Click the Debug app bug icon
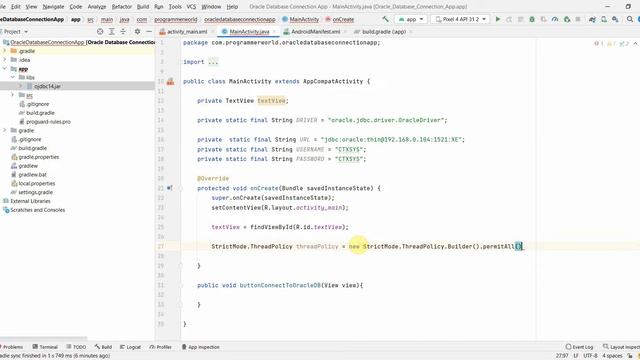 [x=532, y=19]
